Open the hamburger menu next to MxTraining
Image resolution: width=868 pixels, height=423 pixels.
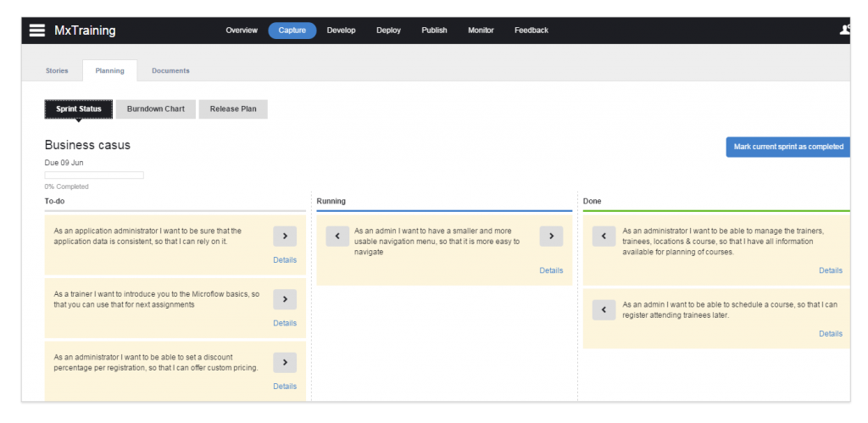pos(37,31)
